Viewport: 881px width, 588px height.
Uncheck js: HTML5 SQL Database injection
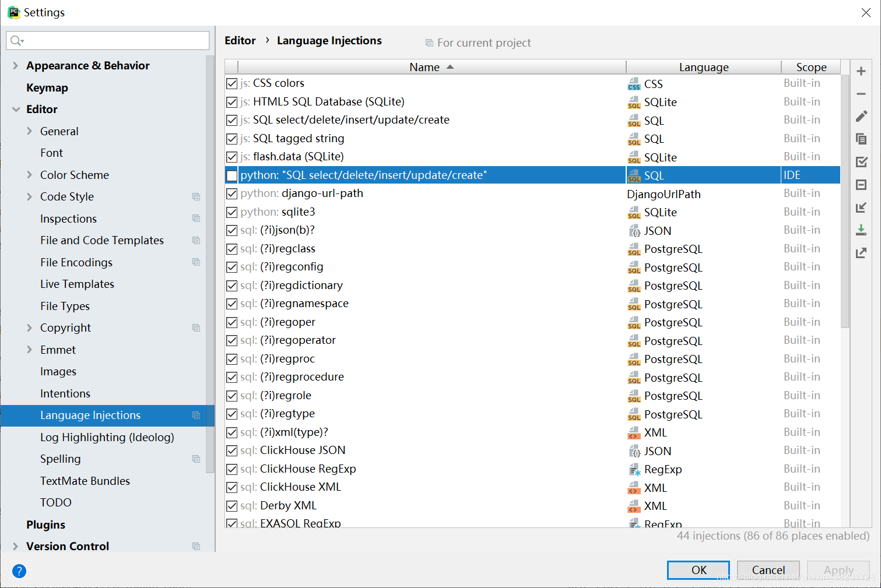click(x=231, y=102)
